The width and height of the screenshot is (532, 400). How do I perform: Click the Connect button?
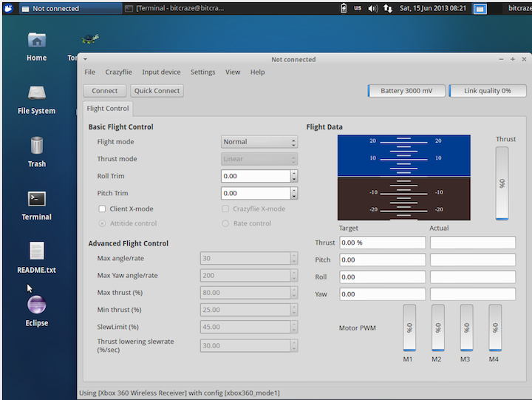tap(105, 91)
